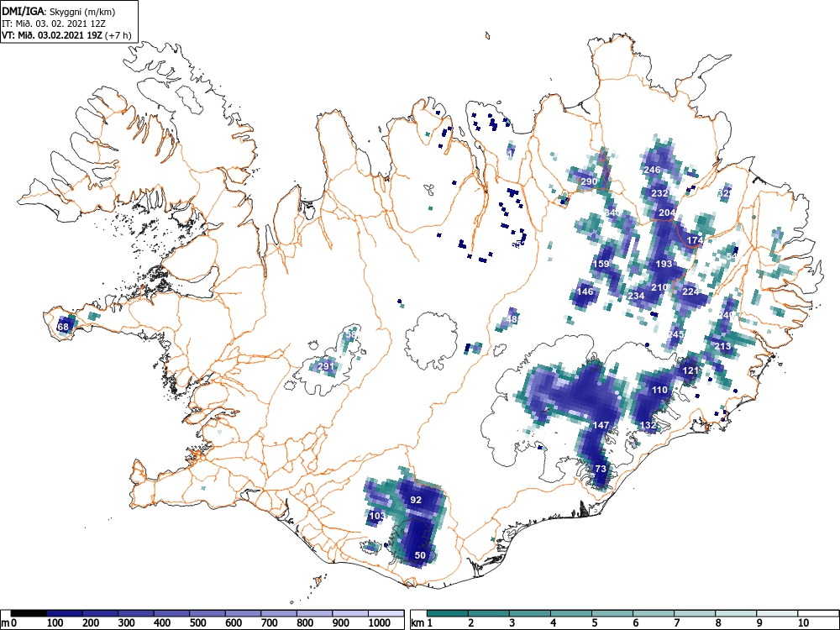Click the 50 value near the south coast
Image resolution: width=840 pixels, height=630 pixels.
tap(420, 555)
